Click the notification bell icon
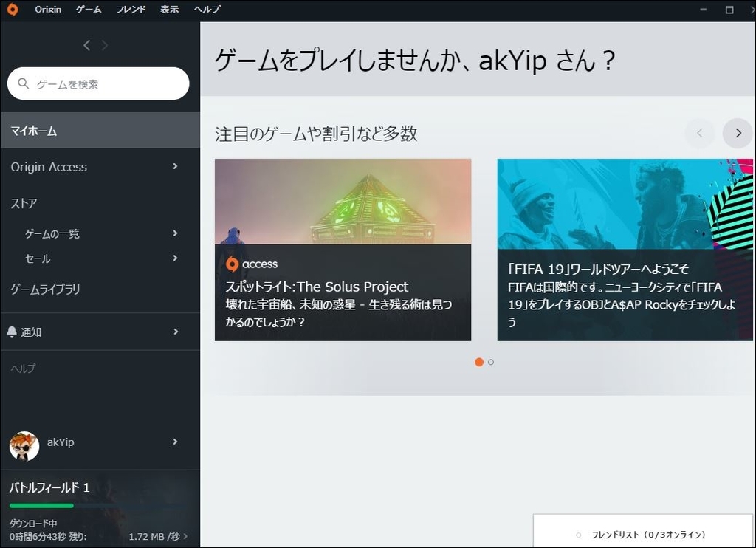Image resolution: width=756 pixels, height=548 pixels. point(12,332)
